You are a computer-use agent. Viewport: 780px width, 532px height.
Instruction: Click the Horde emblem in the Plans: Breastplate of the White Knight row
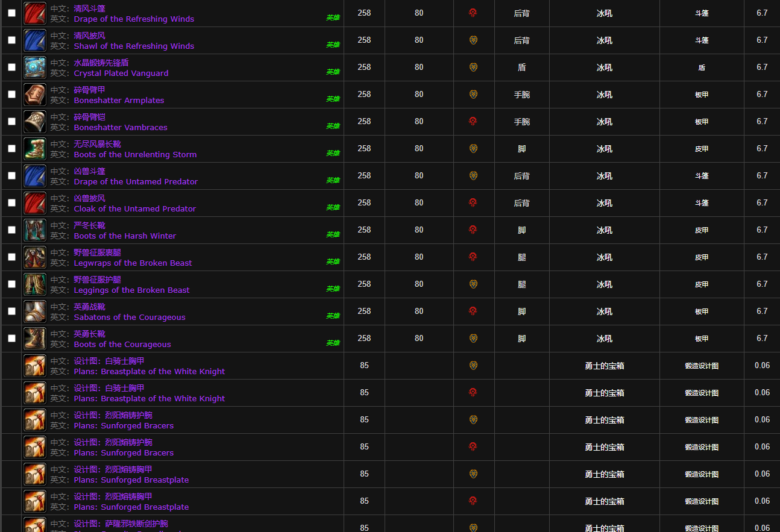[x=473, y=393]
